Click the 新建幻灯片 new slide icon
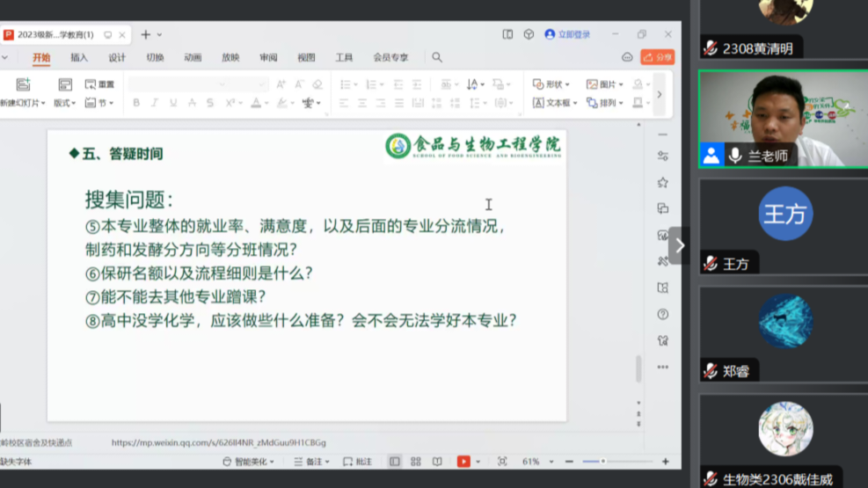 (23, 84)
